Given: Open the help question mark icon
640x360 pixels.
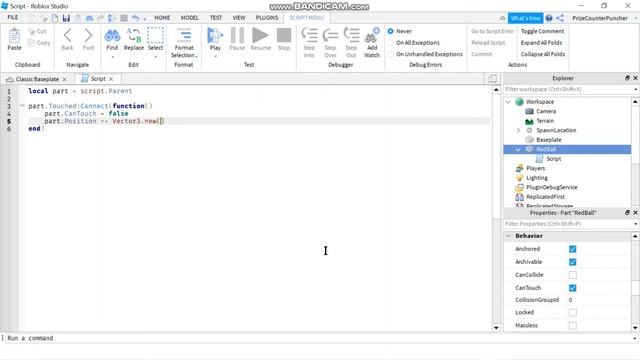Looking at the screenshot, I should (x=549, y=18).
